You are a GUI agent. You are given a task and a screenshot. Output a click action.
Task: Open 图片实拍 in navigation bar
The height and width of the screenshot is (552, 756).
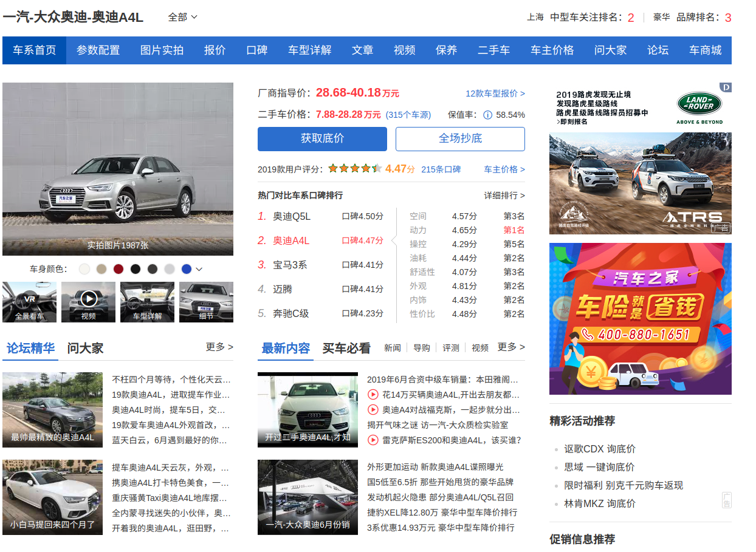click(x=162, y=50)
